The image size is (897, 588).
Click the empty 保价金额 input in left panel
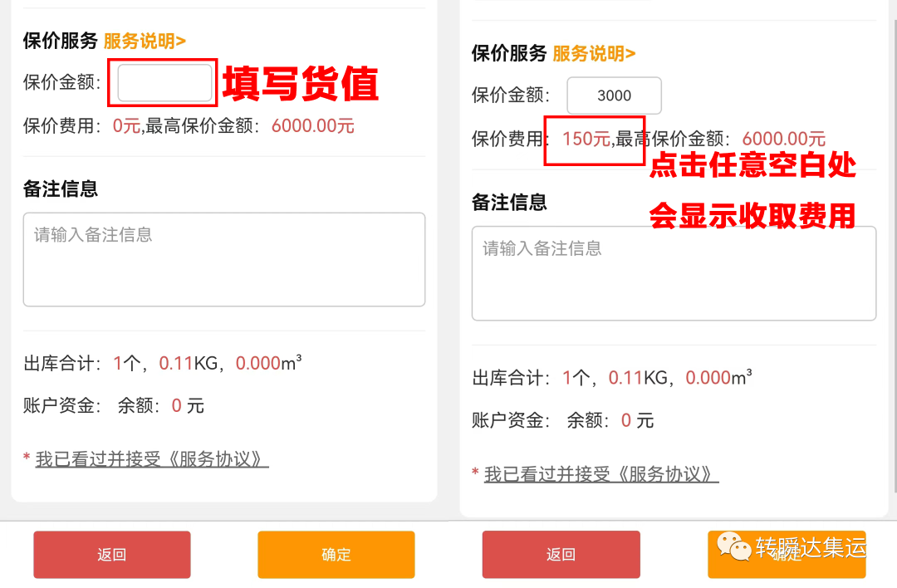tap(164, 83)
